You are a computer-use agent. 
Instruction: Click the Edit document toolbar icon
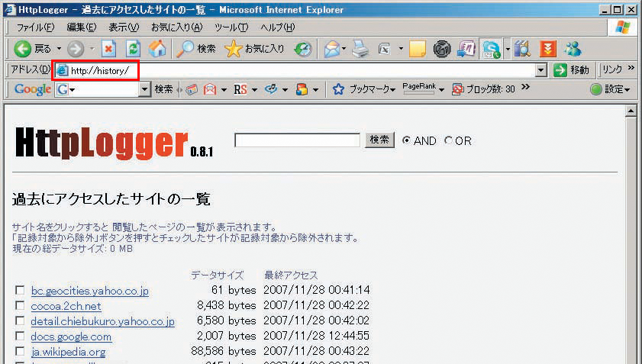385,49
